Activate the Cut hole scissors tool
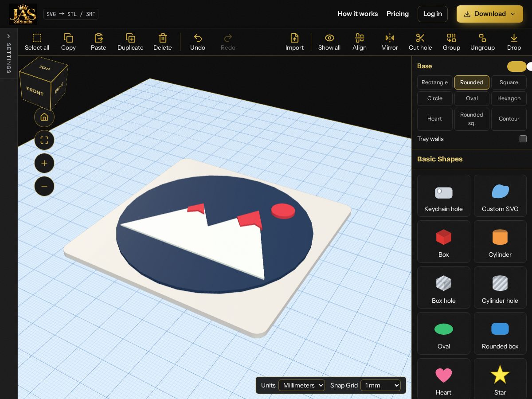Screen dimensions: 532x399 tap(420, 42)
